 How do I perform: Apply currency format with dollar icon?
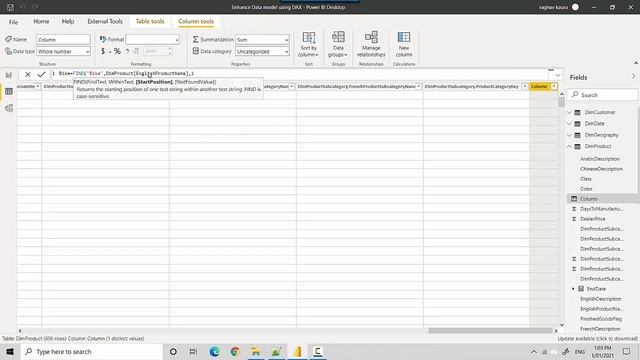coord(103,51)
